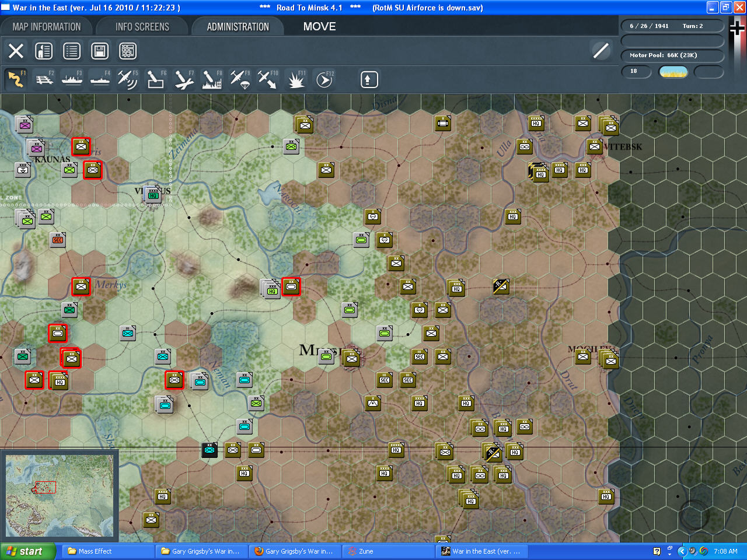Select the black-and-cyan unit counter
Viewport: 747px width, 560px height.
[210, 450]
